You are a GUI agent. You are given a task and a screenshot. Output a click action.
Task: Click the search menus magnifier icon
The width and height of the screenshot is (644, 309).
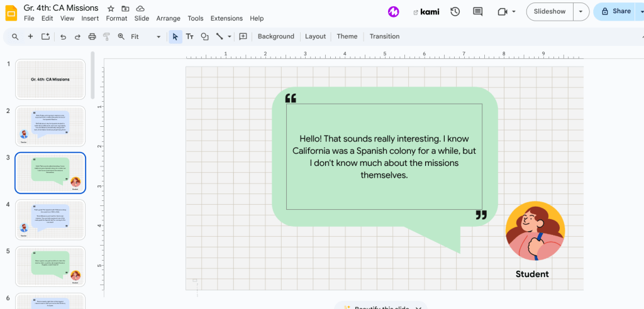pos(14,36)
